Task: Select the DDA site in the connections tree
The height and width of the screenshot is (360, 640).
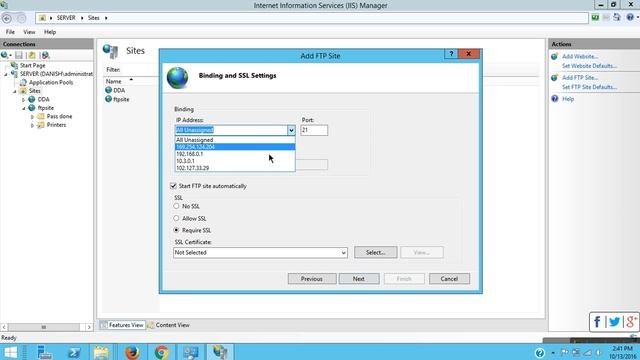Action: click(43, 100)
